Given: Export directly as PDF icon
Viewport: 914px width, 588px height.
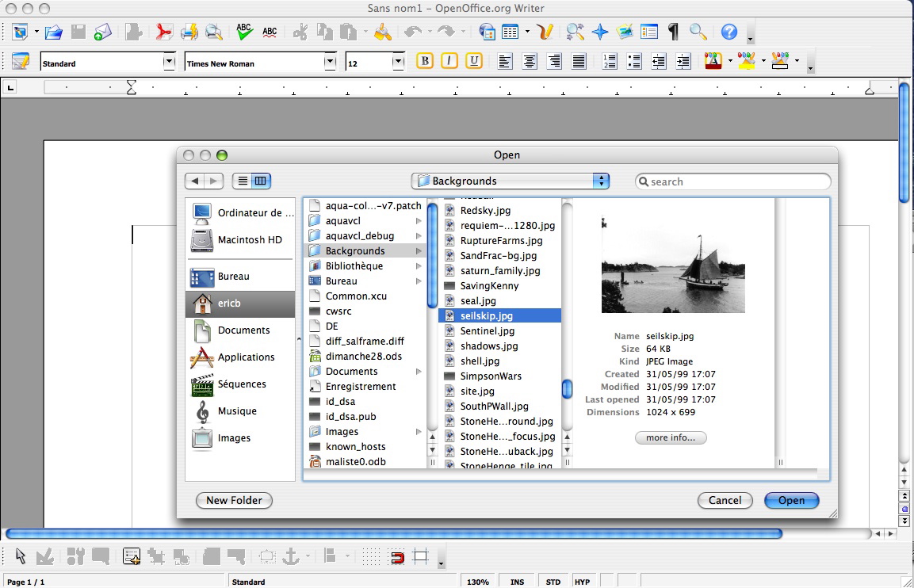Looking at the screenshot, I should 164,32.
